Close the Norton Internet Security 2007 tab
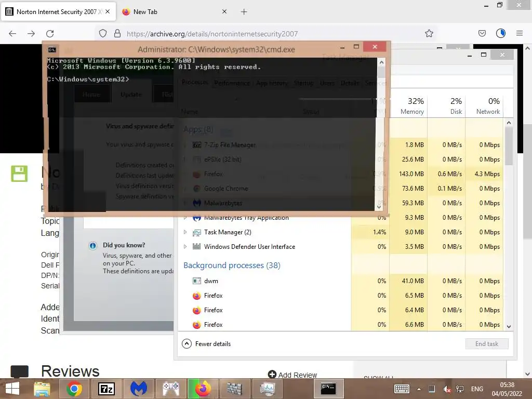The width and height of the screenshot is (532, 399). click(108, 11)
